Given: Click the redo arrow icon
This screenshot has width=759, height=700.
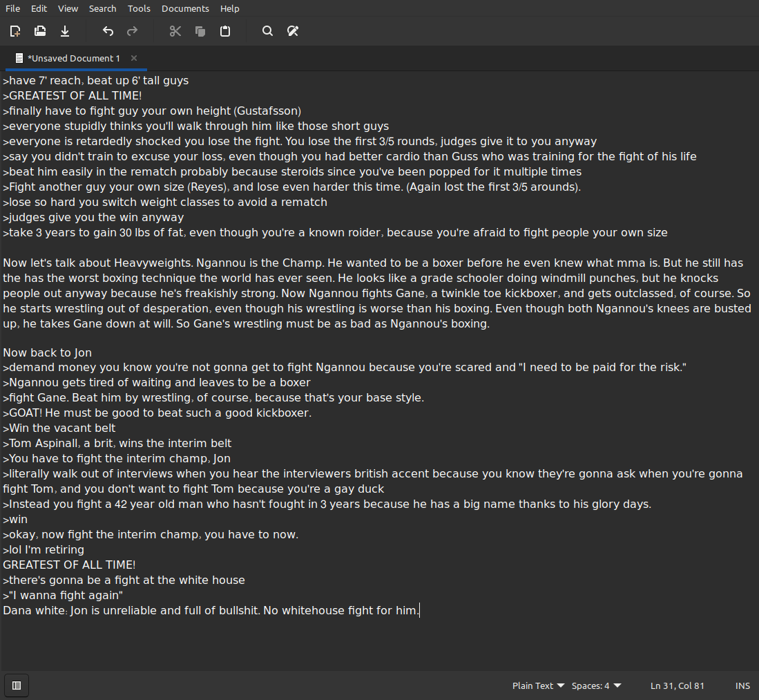Looking at the screenshot, I should [x=132, y=32].
